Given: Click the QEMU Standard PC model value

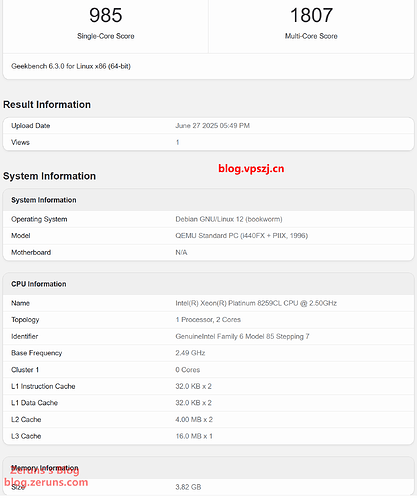Looking at the screenshot, I should [x=242, y=236].
